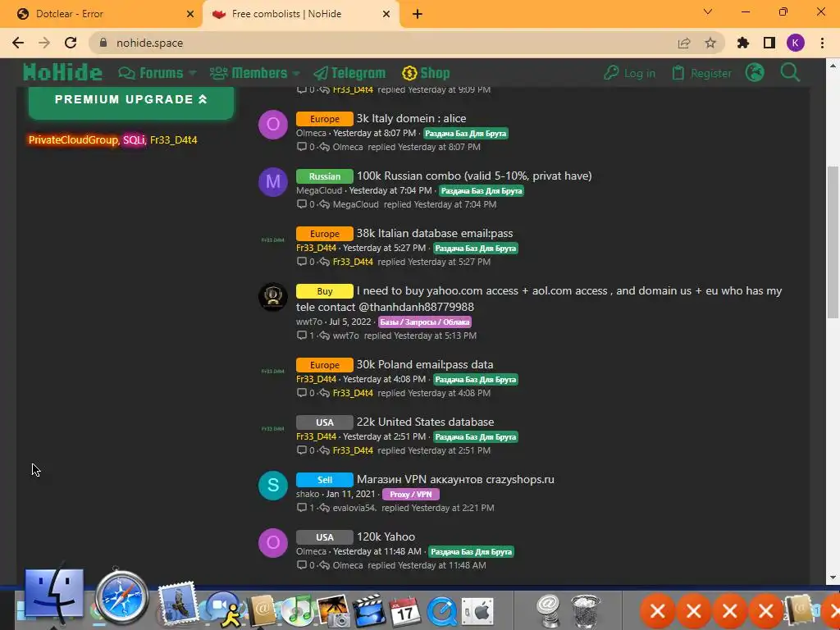Click the page scrollbar down arrow

click(833, 577)
